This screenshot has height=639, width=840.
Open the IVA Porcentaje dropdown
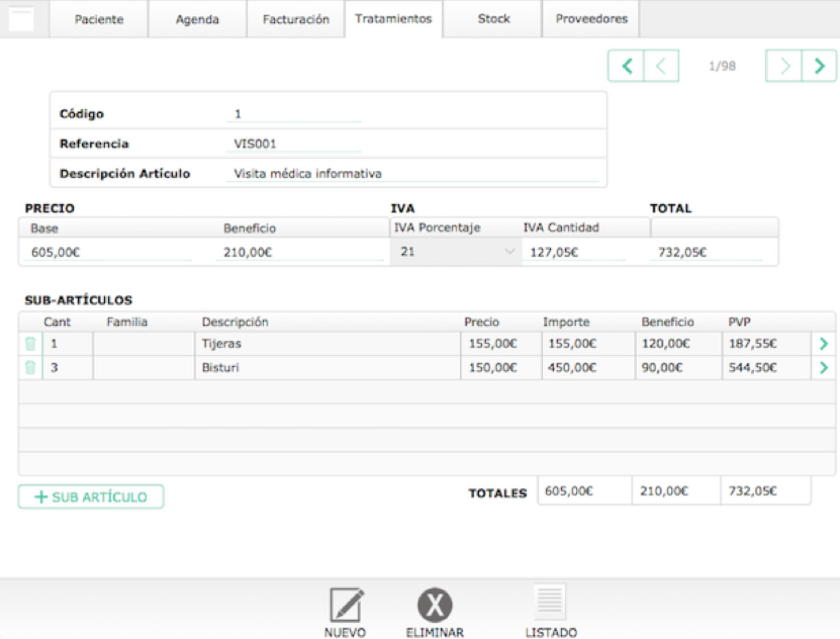(x=456, y=251)
